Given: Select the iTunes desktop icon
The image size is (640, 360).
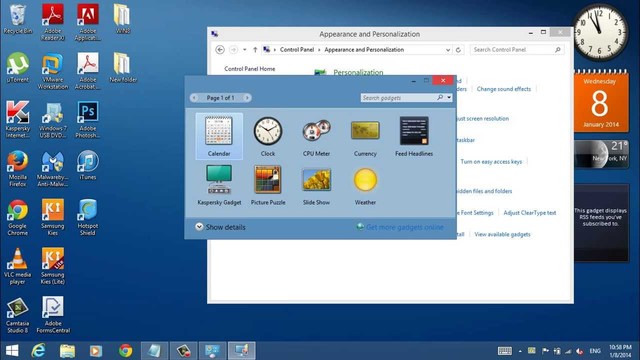Looking at the screenshot, I should [x=88, y=165].
